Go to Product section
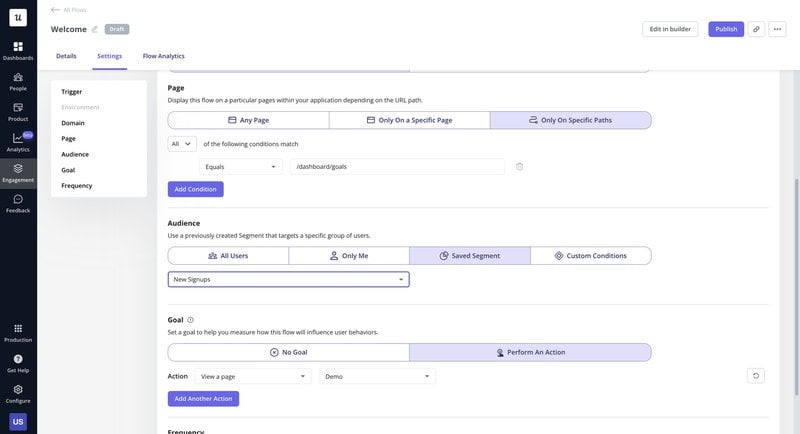Screen dimensions: 800x434 click(x=18, y=112)
